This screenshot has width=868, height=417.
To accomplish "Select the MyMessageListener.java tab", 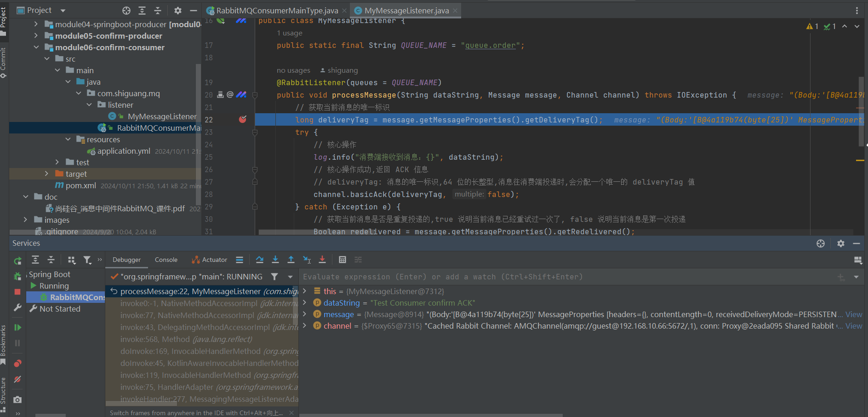I will 406,10.
